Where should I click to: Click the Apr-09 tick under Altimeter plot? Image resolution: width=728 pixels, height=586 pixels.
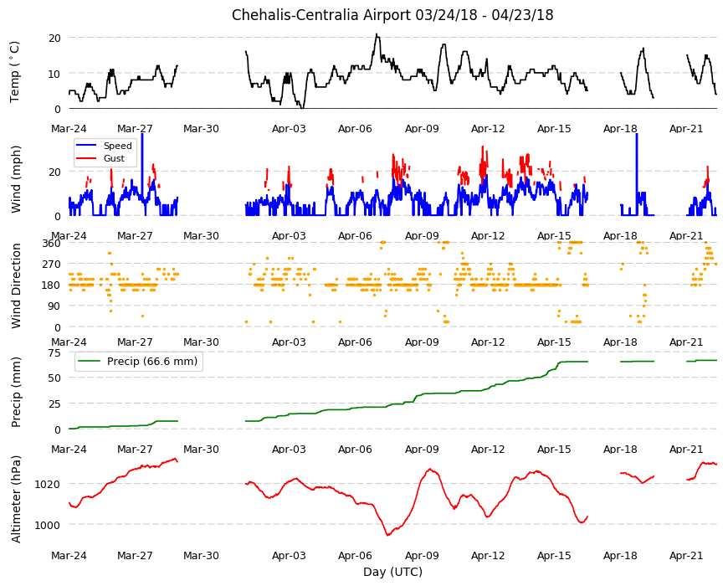coord(422,555)
